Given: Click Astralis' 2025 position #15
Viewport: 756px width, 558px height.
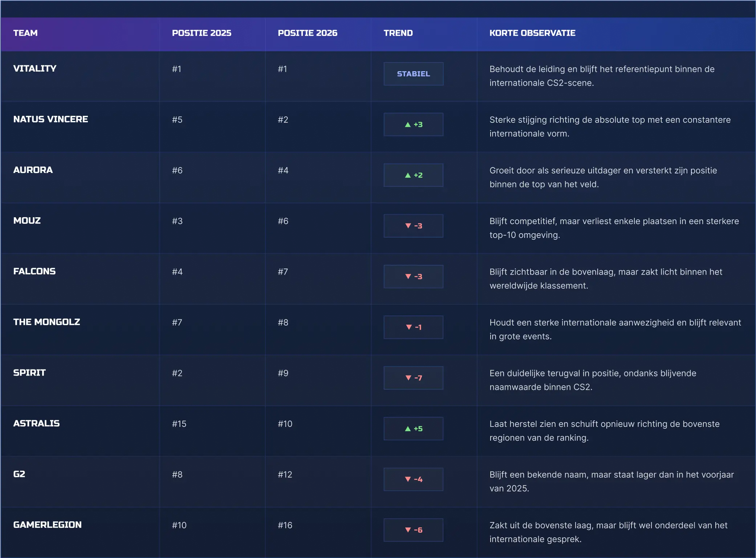Looking at the screenshot, I should [179, 424].
